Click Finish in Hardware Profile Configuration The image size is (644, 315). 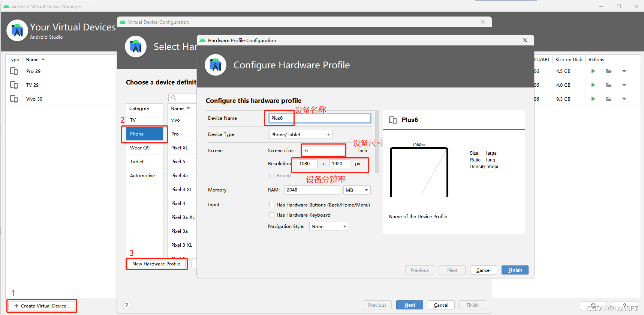point(515,270)
